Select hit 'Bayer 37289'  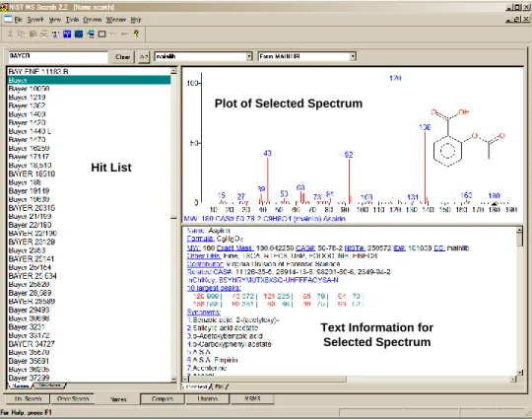click(x=89, y=378)
